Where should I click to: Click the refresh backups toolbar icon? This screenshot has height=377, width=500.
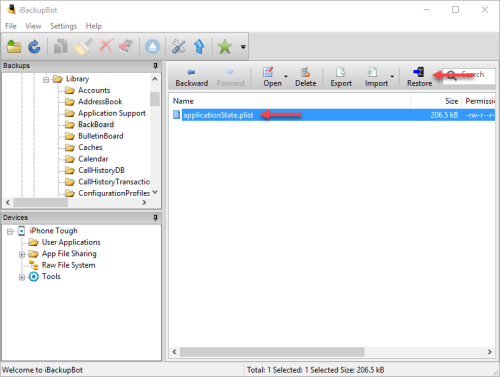point(34,47)
